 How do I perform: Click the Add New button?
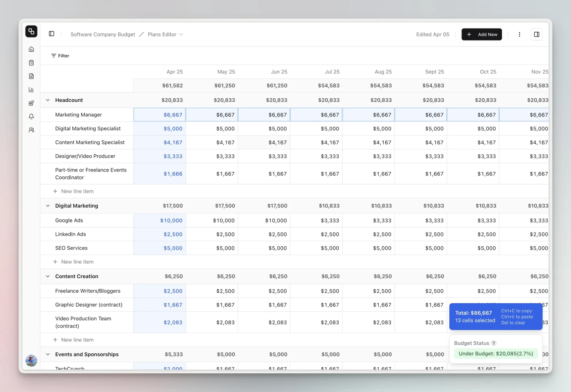tap(481, 35)
